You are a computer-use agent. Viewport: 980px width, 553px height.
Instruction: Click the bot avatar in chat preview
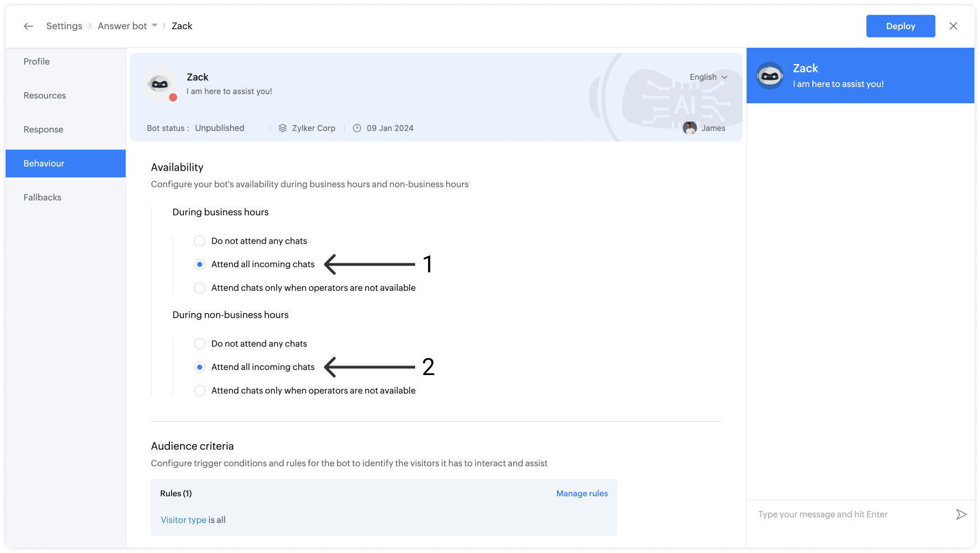(770, 76)
